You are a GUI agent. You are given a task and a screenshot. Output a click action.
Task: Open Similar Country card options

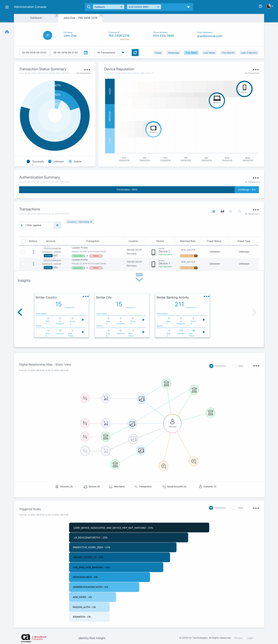pos(86,296)
